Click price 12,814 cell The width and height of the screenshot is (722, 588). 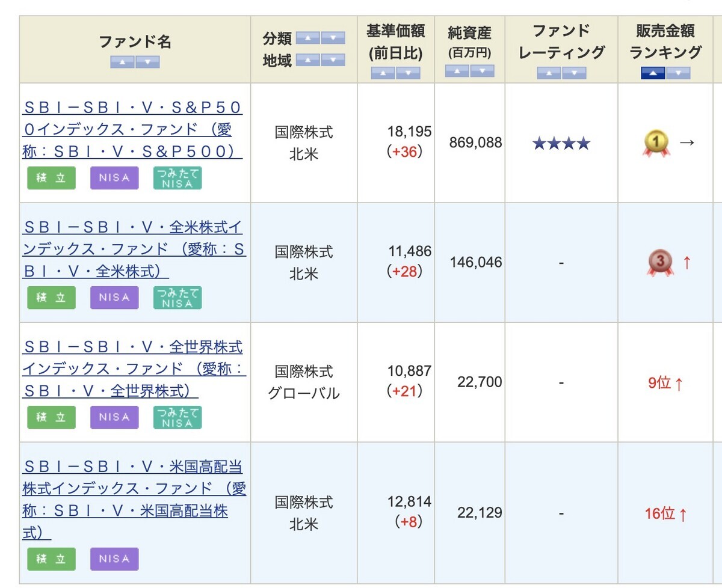pyautogui.click(x=409, y=502)
